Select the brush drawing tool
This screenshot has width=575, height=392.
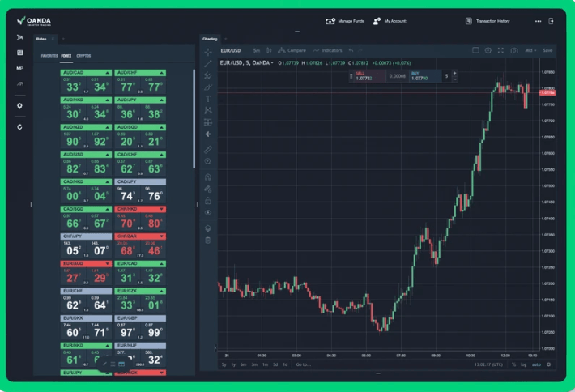pyautogui.click(x=208, y=87)
